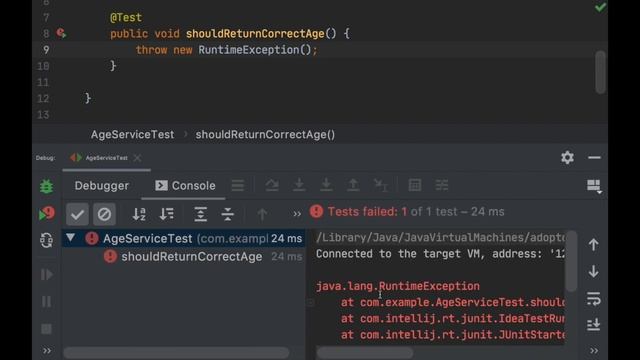Click Run to Cursor in debug toolbar
Screen dimensions: 640x360
coord(381,185)
